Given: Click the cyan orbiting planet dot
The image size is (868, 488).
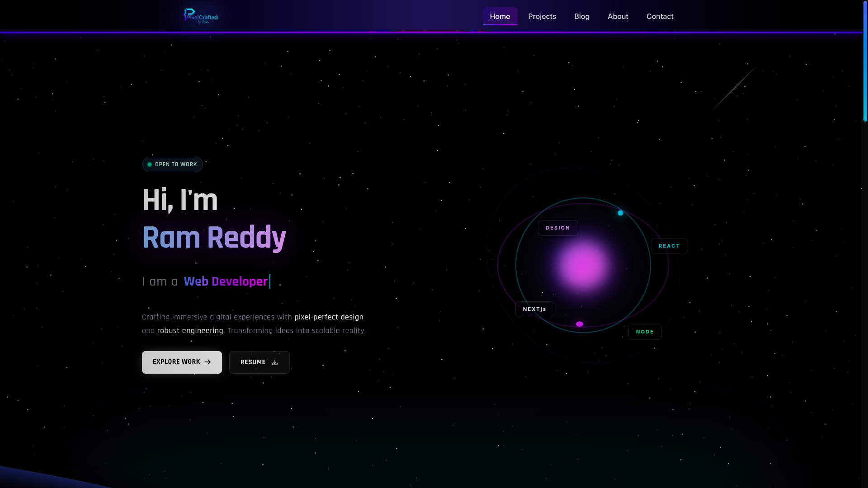Looking at the screenshot, I should click(620, 213).
